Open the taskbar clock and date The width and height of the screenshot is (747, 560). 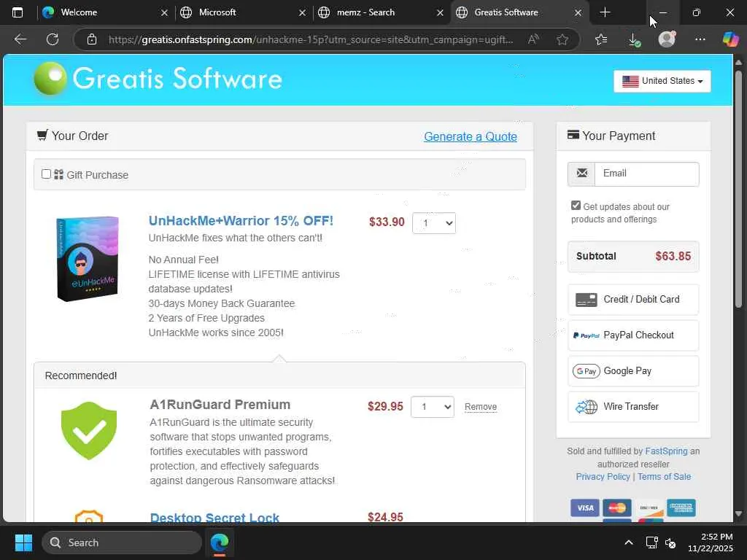coord(711,542)
